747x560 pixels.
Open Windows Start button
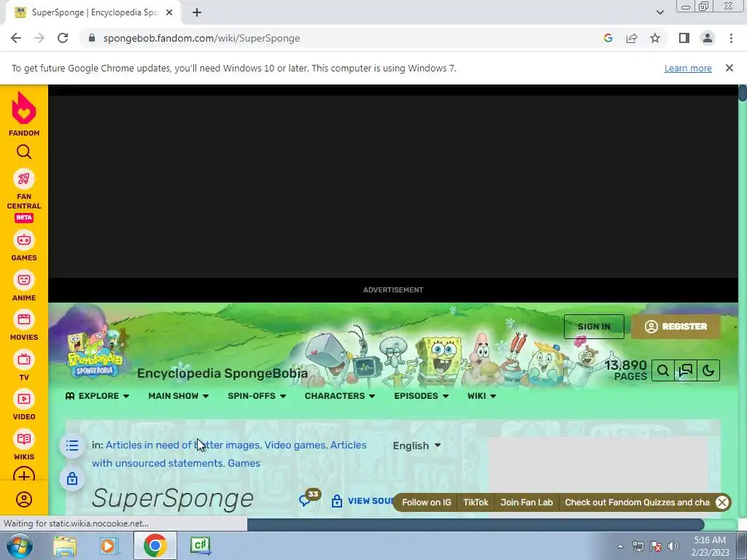click(19, 545)
